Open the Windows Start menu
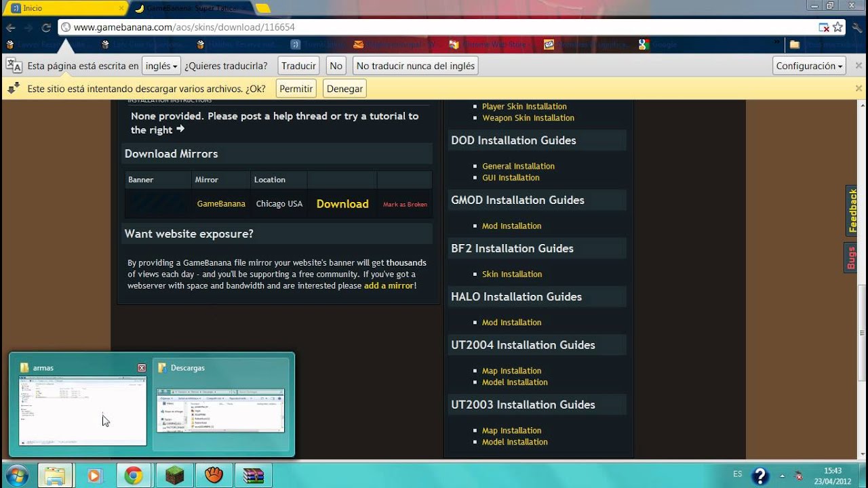Viewport: 868px width, 488px height. [16, 475]
